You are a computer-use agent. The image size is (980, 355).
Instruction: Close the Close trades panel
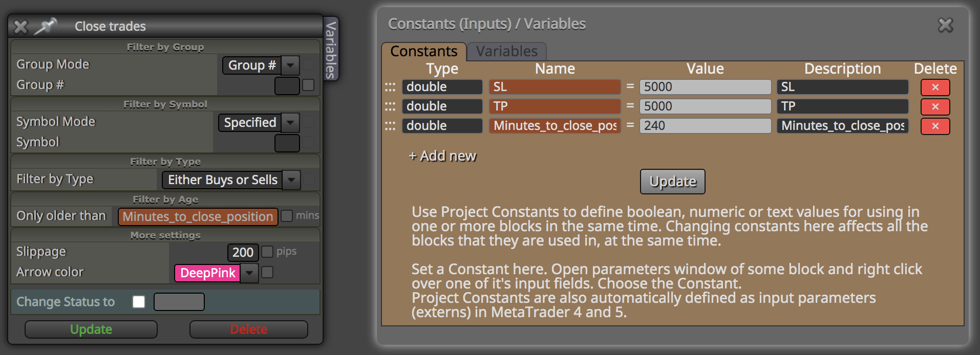21,27
